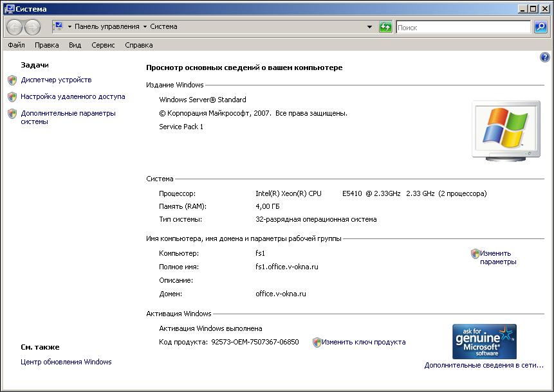Screen dimensions: 554x392
Task: Click the Система window title bar icon
Action: (x=9, y=9)
